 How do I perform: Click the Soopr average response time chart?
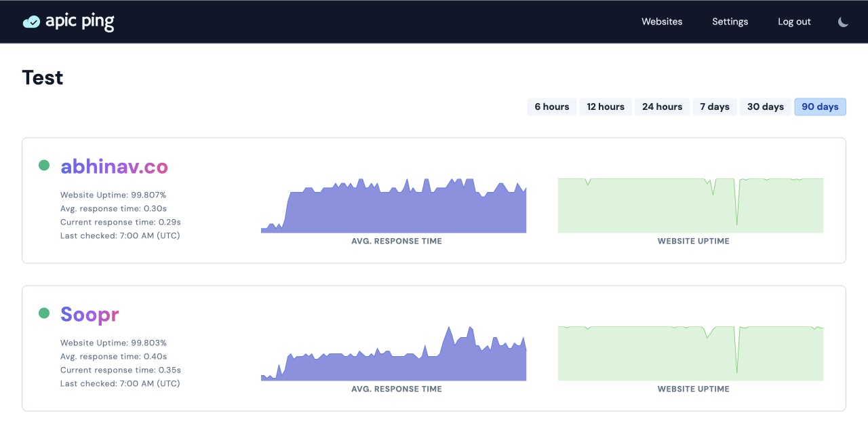coord(393,353)
